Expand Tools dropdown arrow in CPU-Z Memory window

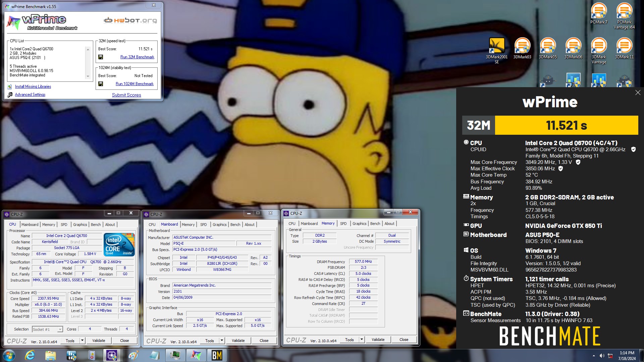click(362, 340)
